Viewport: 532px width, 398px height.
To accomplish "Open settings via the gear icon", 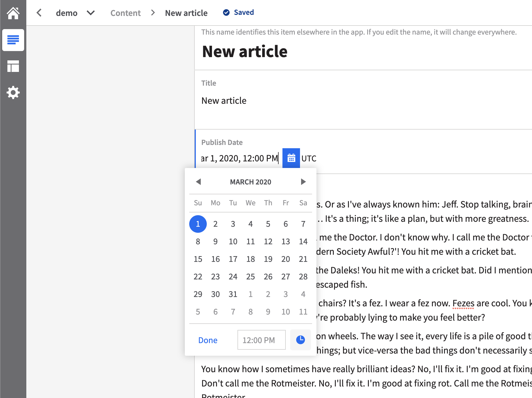I will (13, 93).
